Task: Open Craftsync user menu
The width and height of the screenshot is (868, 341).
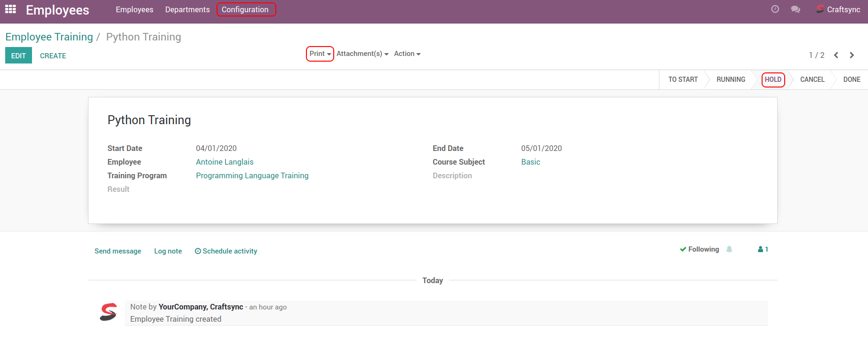Action: tap(838, 9)
